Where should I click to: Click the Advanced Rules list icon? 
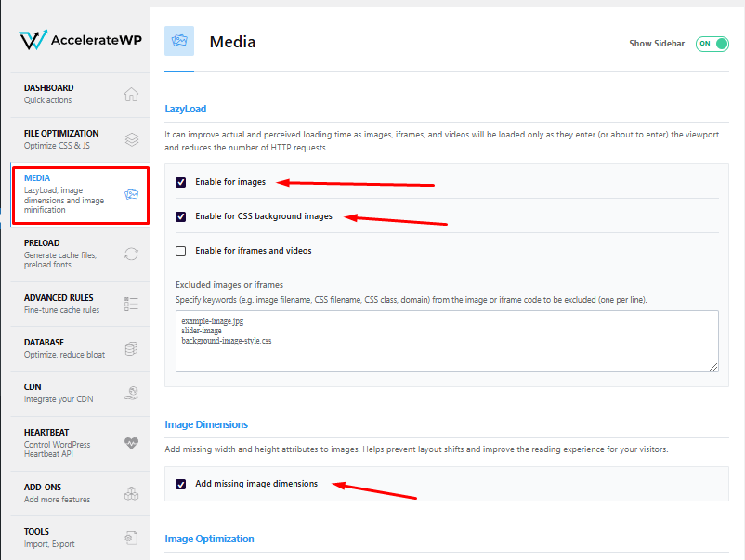pos(131,304)
